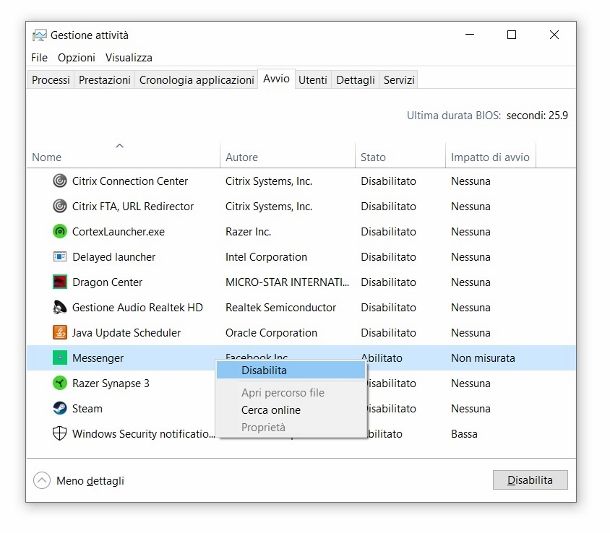The image size is (610, 533).
Task: Choose Disabilita in the context menu
Action: tap(291, 370)
